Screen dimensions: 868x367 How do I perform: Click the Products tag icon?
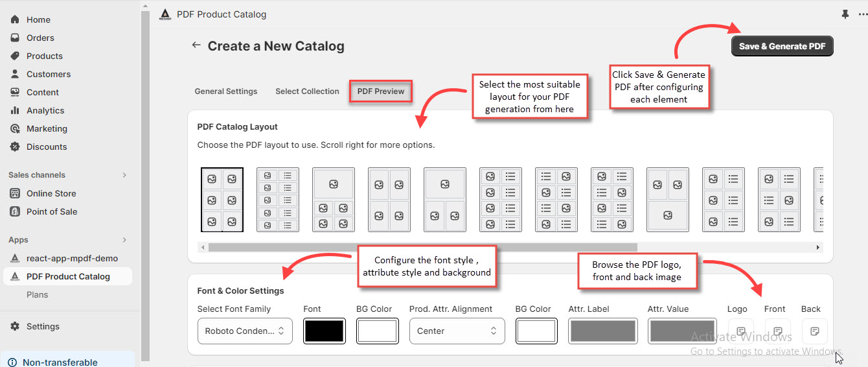point(15,56)
